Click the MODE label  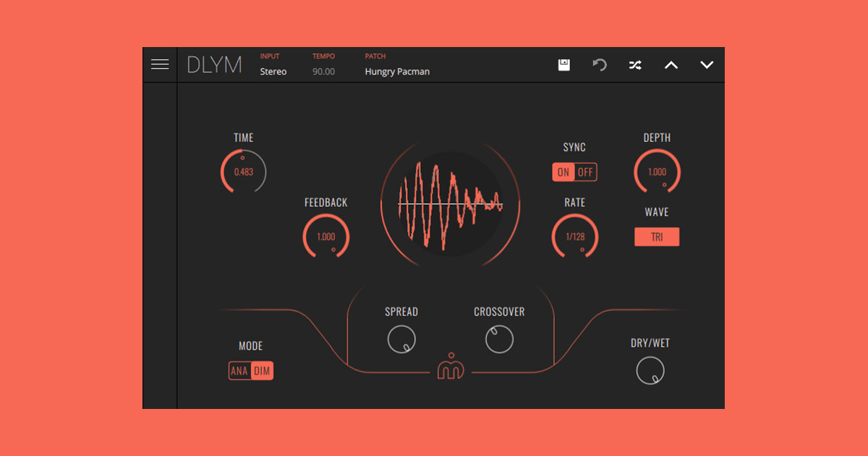click(251, 346)
